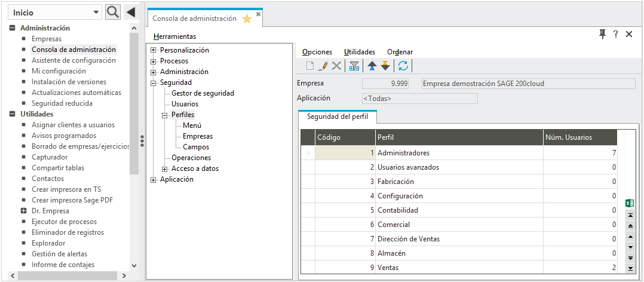The width and height of the screenshot is (644, 282).
Task: Open Crear impresora Sage PDF
Action: point(72,200)
